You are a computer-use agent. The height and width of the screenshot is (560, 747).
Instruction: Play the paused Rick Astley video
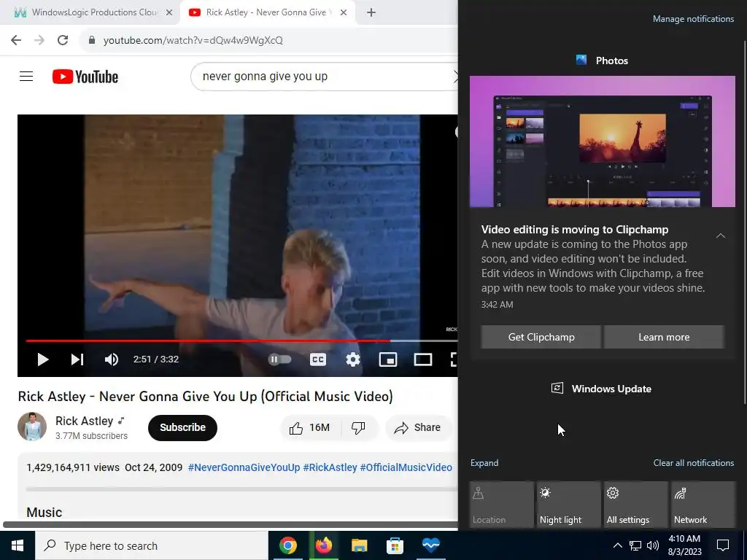coord(43,359)
